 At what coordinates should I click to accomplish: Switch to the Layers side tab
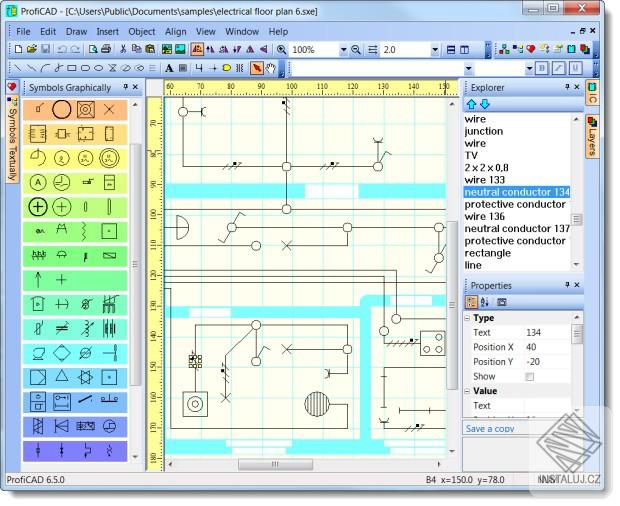[x=592, y=135]
